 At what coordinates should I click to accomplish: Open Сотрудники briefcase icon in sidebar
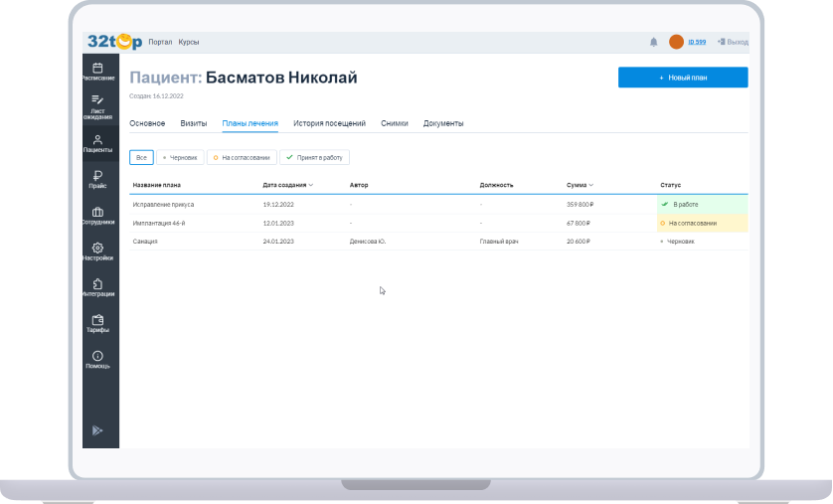click(97, 215)
